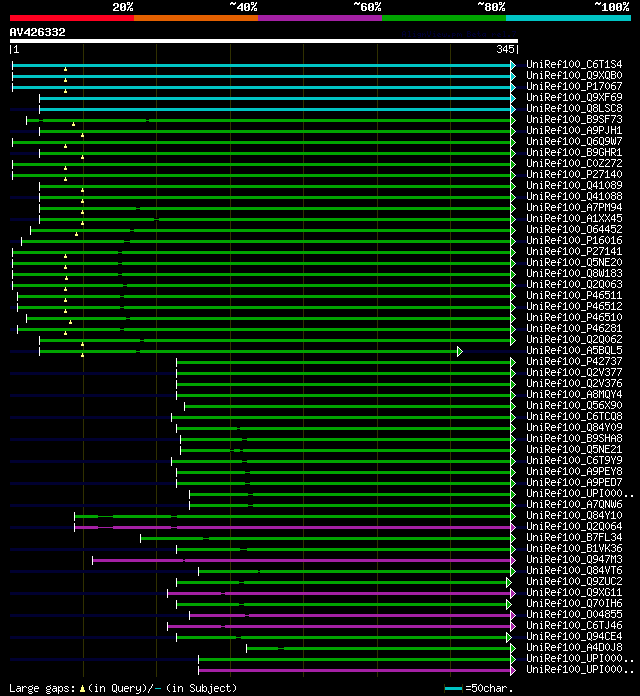The width and height of the screenshot is (640, 696).
Task: Click the UniRef100_P16016 label
Action: click(x=574, y=240)
